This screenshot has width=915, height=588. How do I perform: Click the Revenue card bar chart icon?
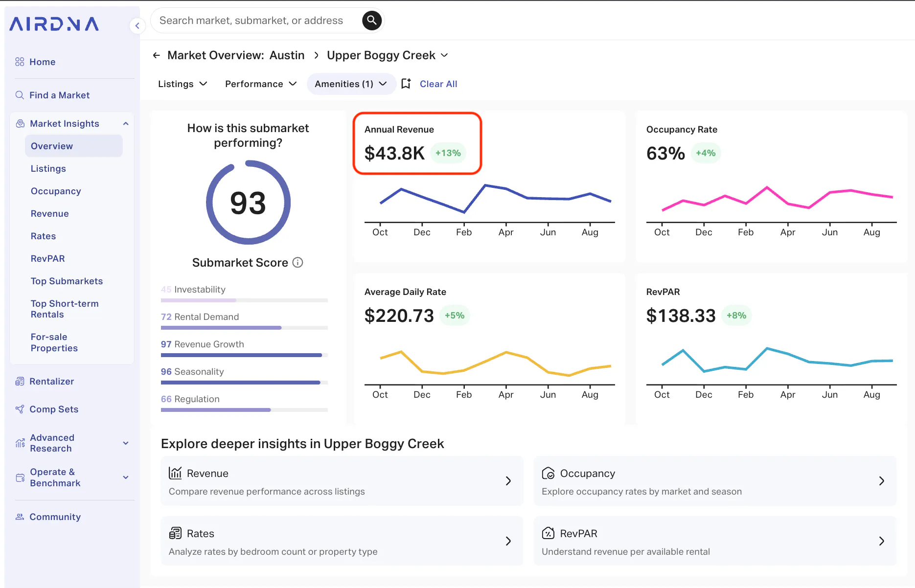coord(175,473)
